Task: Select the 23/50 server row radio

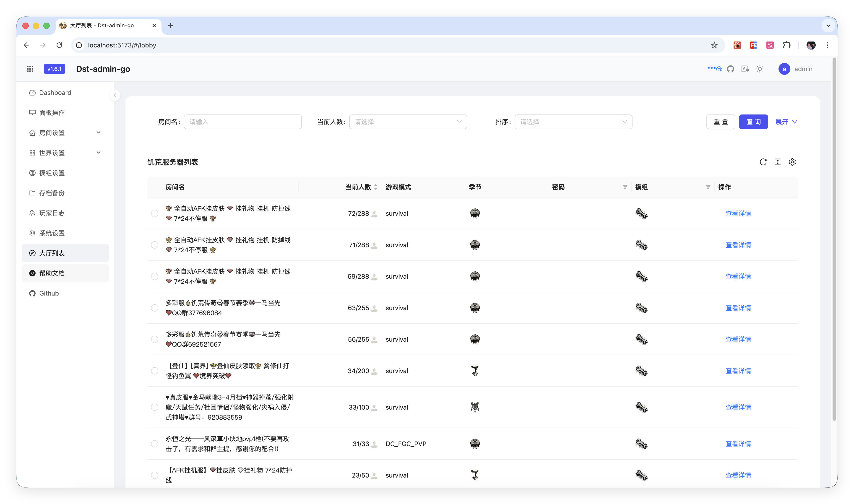Action: click(155, 475)
